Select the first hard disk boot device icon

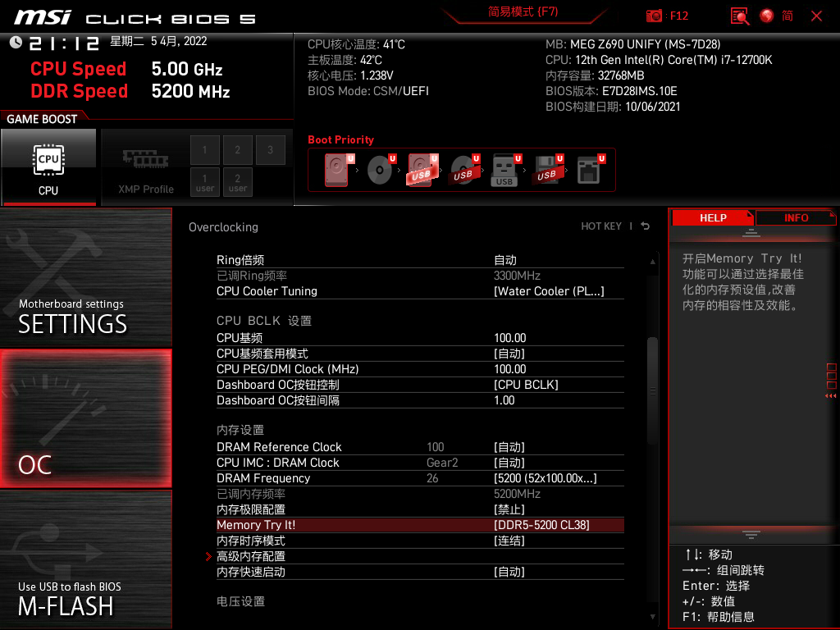pyautogui.click(x=338, y=170)
